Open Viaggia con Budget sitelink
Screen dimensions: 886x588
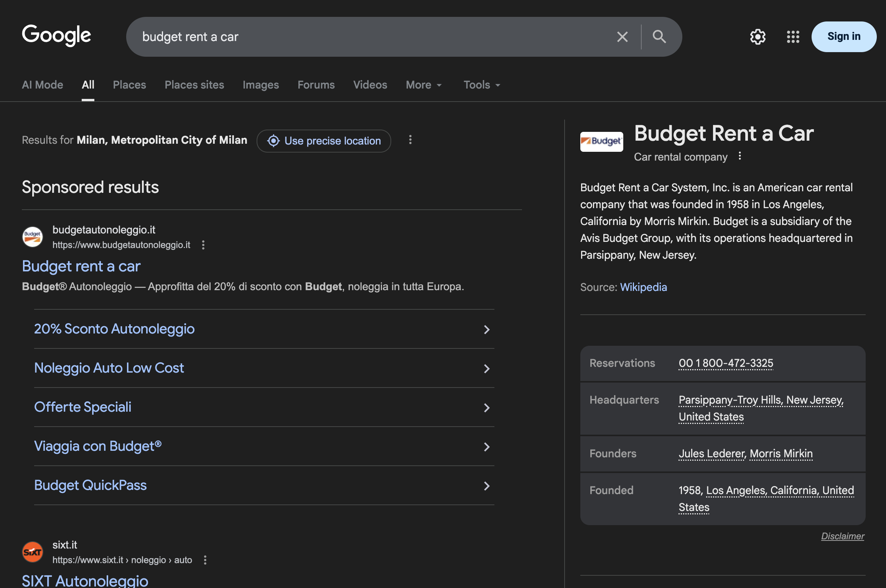pos(98,446)
